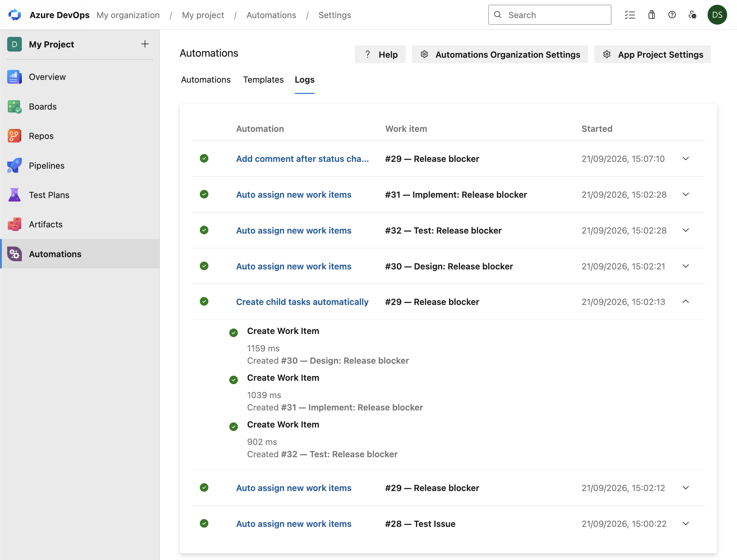737x560 pixels.
Task: Select the Logs tab
Action: [304, 80]
